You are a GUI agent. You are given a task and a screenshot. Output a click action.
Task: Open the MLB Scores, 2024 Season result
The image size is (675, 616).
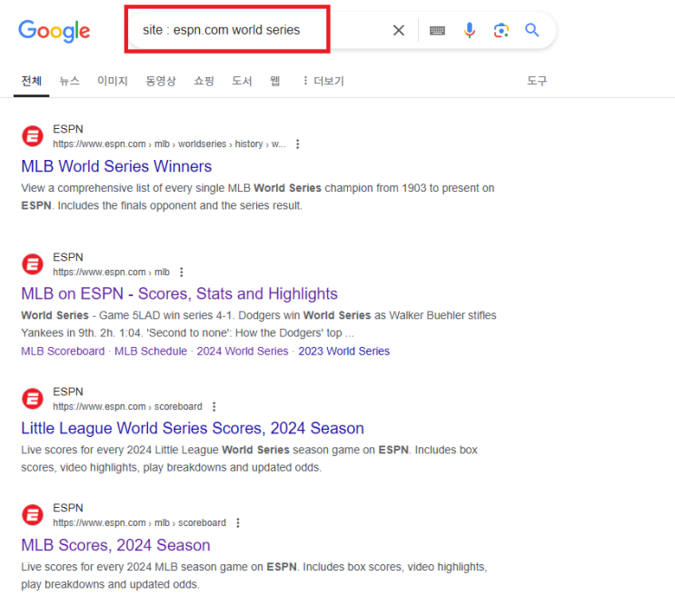click(115, 545)
